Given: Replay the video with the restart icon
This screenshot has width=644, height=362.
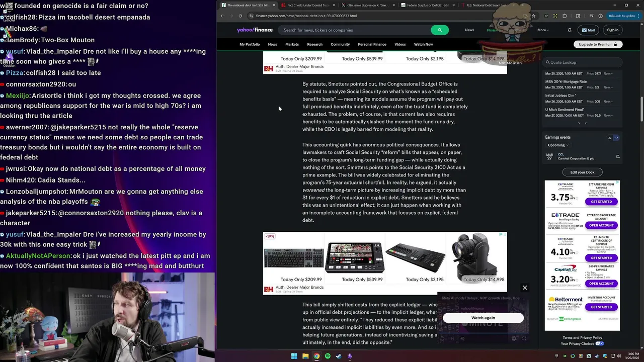Looking at the screenshot, I should [443, 338].
